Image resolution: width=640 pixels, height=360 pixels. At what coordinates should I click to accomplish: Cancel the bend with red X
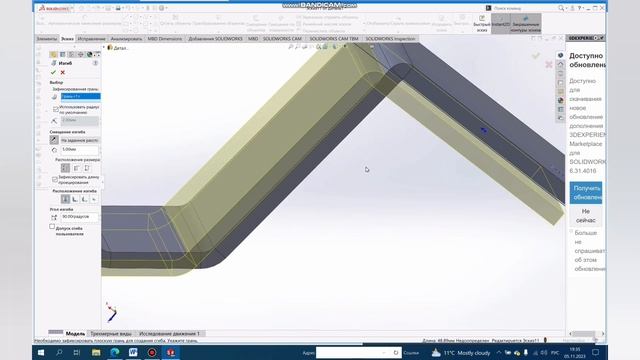click(63, 72)
